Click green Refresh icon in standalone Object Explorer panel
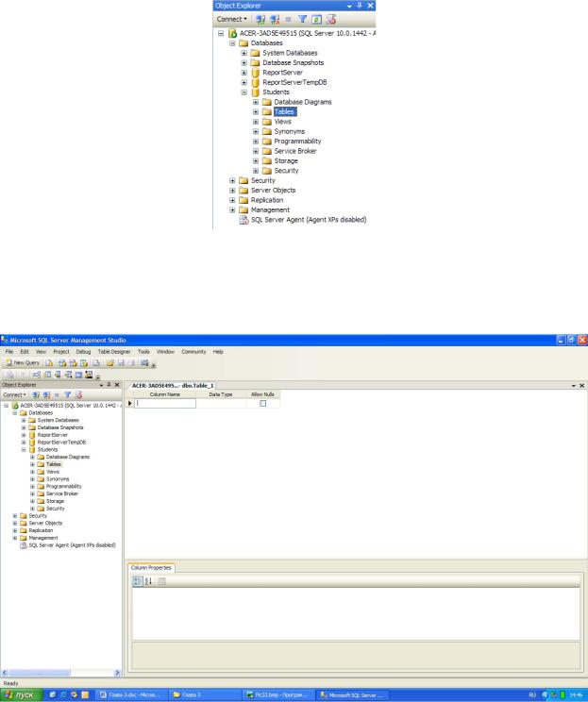Image resolution: width=588 pixels, height=702 pixels. [316, 19]
